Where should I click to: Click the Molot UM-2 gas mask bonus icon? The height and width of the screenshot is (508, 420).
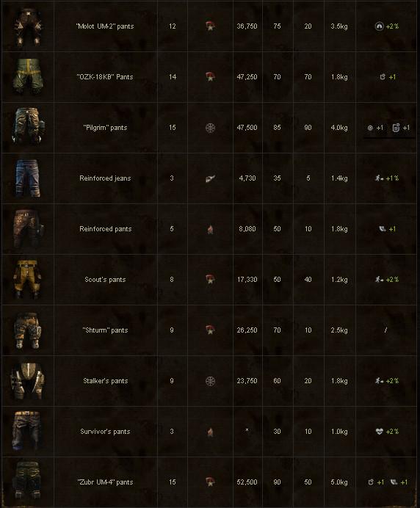click(x=379, y=26)
